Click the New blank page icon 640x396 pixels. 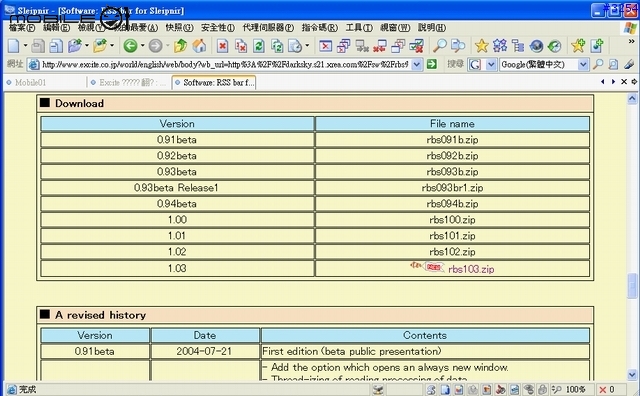tap(13, 46)
